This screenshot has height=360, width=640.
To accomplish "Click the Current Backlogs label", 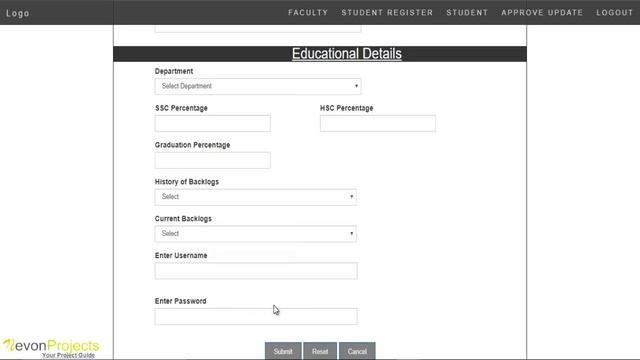I will (x=183, y=219).
